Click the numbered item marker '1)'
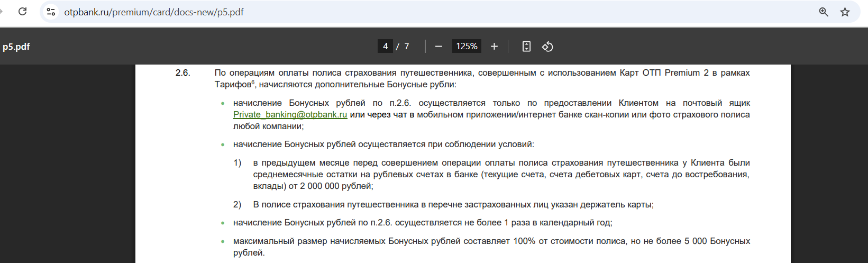The width and height of the screenshot is (868, 263). pos(237,163)
